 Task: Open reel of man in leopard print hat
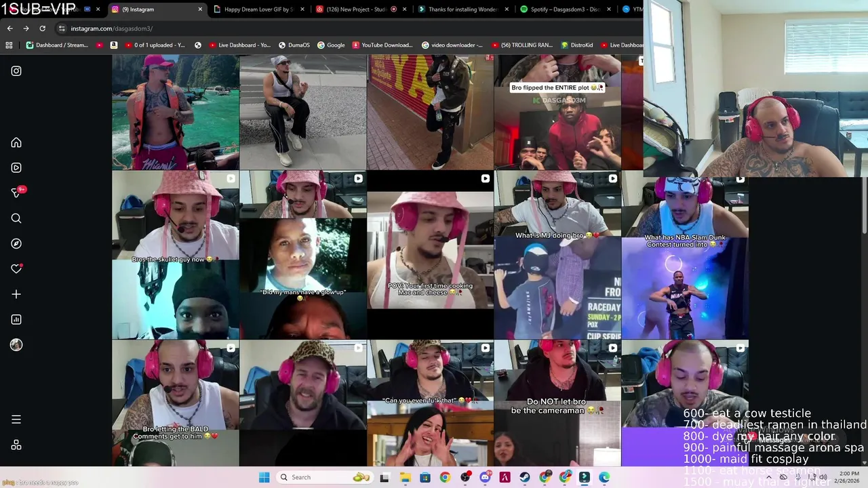tap(302, 403)
